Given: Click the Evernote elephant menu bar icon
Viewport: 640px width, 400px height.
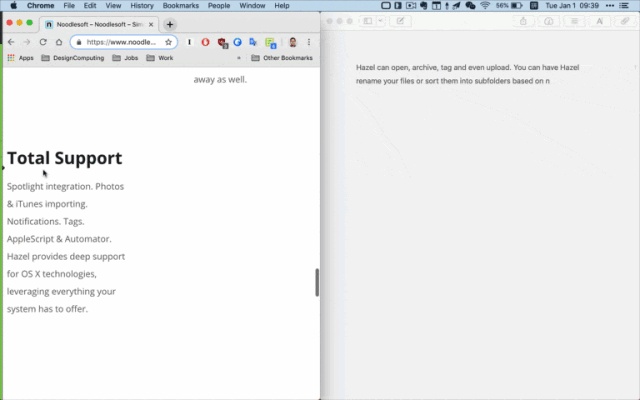Looking at the screenshot, I should tap(424, 6).
